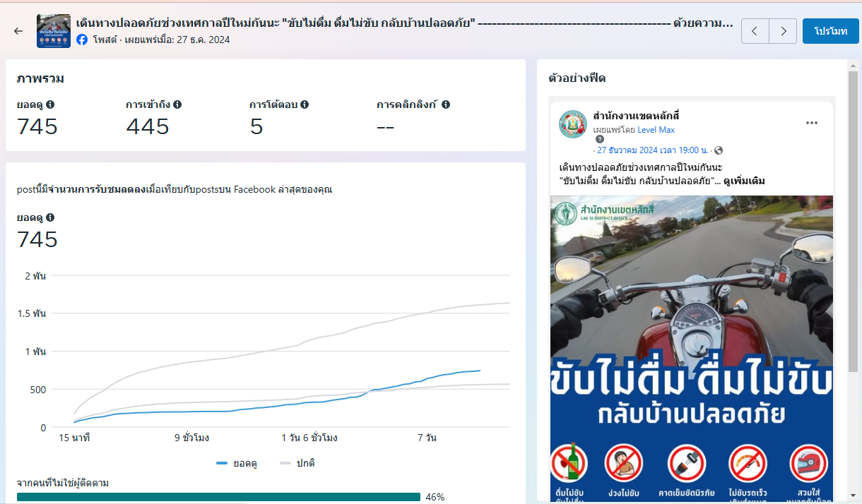The image size is (862, 504).
Task: Toggle the ปกติ legend series
Action: click(x=297, y=463)
